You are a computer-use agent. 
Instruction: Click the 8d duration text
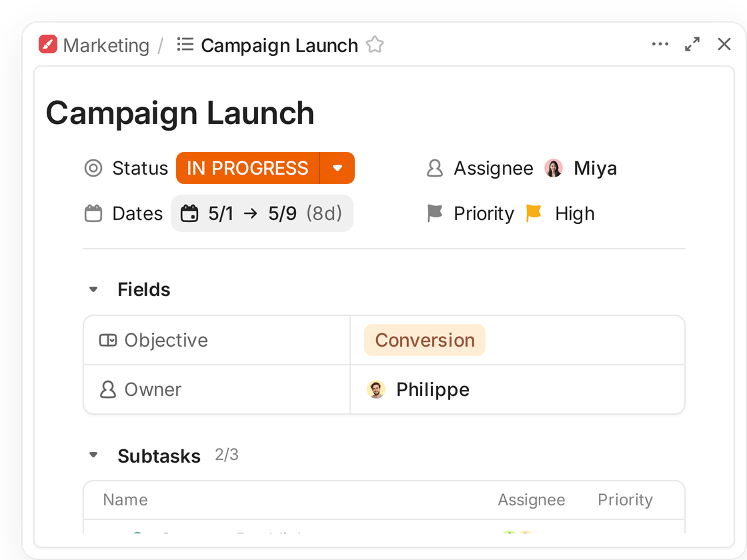pyautogui.click(x=324, y=213)
